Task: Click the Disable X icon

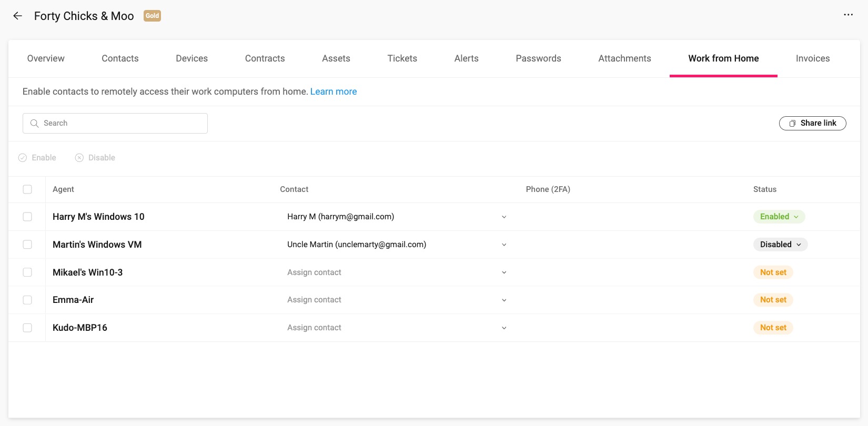Action: (x=79, y=158)
